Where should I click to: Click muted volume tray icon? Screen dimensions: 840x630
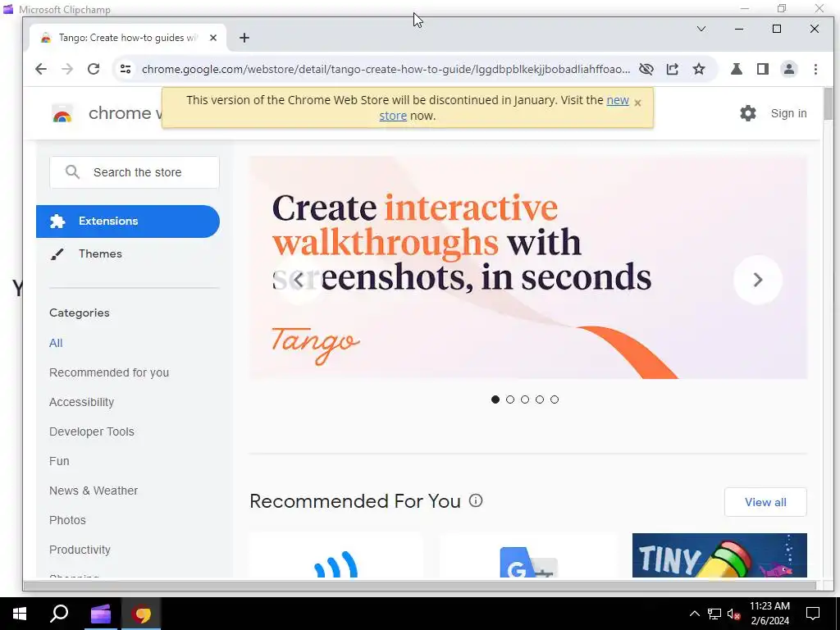[733, 614]
